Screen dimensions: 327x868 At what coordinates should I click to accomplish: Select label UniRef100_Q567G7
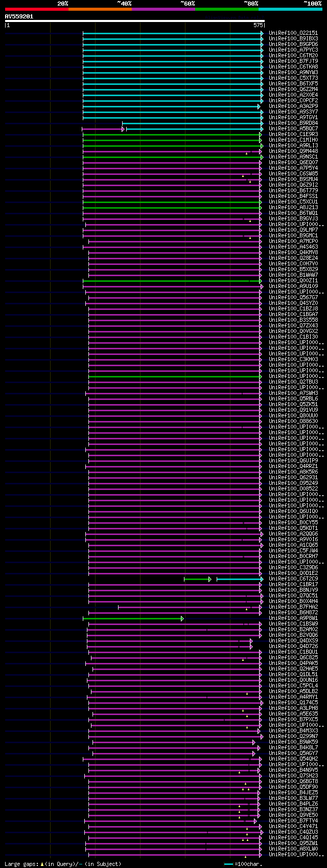(293, 297)
